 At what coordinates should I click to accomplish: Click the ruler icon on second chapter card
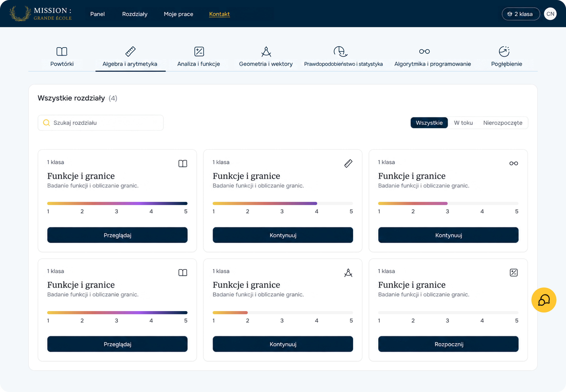[x=348, y=163]
